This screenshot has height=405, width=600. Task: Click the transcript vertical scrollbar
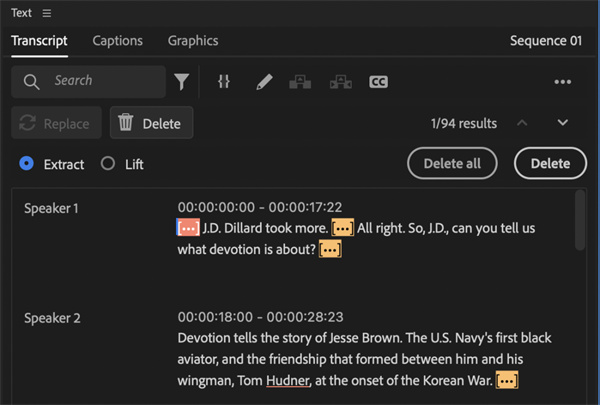[580, 220]
